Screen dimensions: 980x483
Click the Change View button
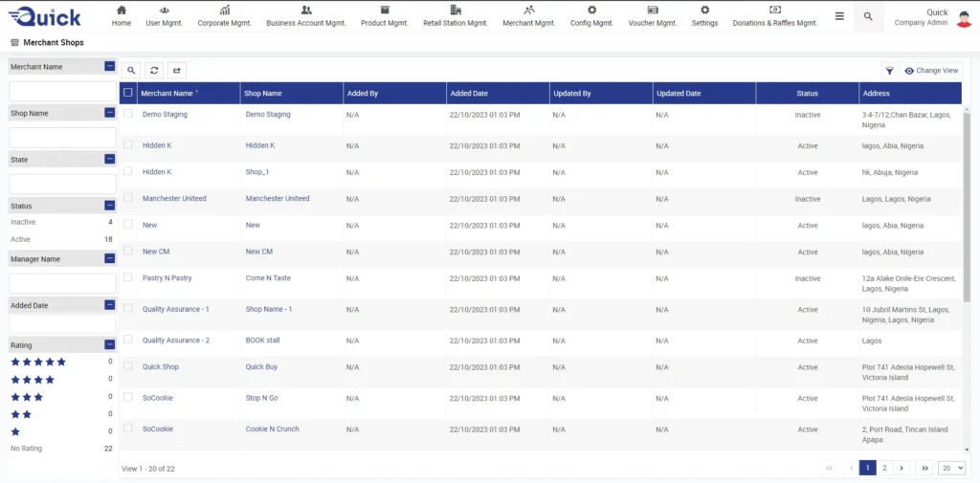pos(931,71)
